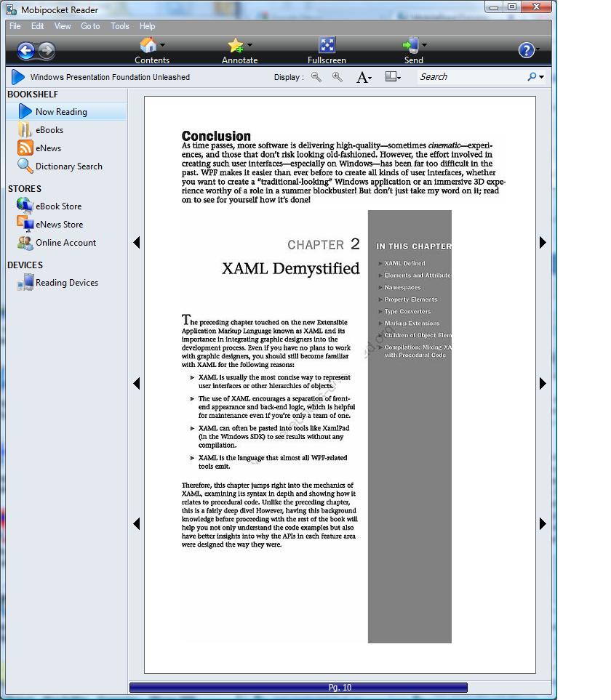
Task: Visit the eNews Store
Action: coord(60,225)
